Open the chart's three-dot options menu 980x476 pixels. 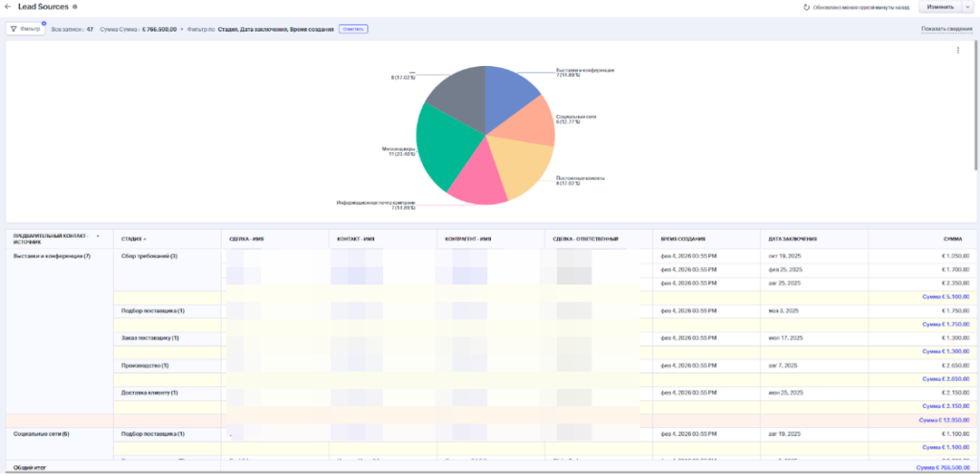[957, 51]
